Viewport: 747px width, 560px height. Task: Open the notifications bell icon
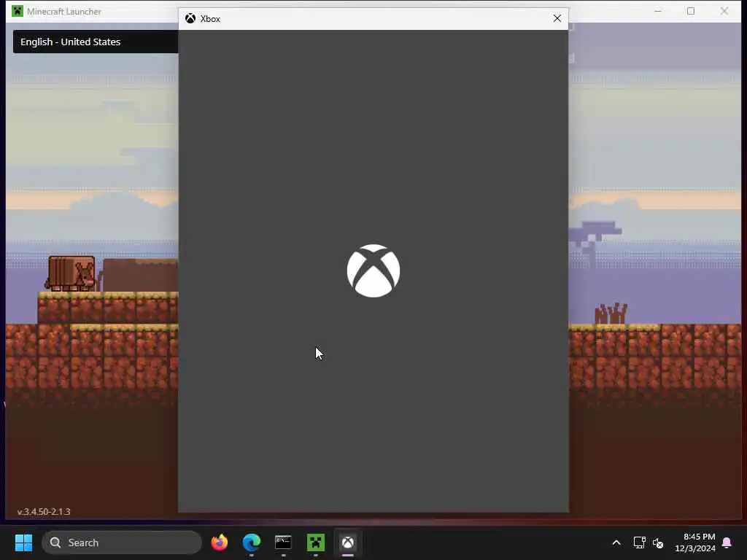pos(727,542)
